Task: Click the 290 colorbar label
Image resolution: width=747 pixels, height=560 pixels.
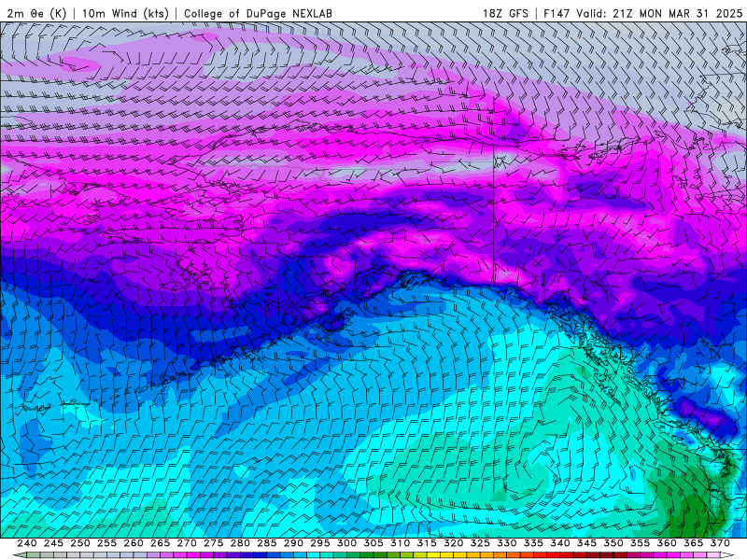Action: (293, 543)
